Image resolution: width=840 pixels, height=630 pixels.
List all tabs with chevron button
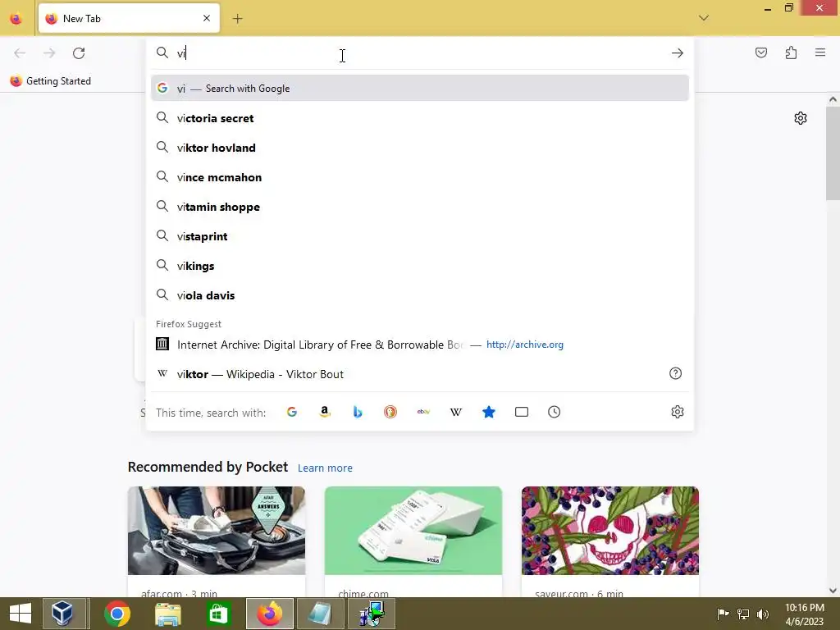pos(704,18)
